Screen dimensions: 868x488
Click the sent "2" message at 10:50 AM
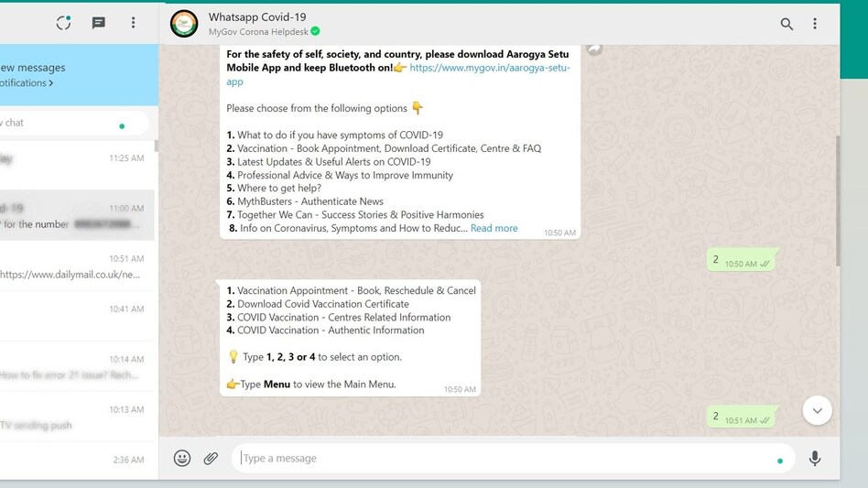click(x=741, y=259)
